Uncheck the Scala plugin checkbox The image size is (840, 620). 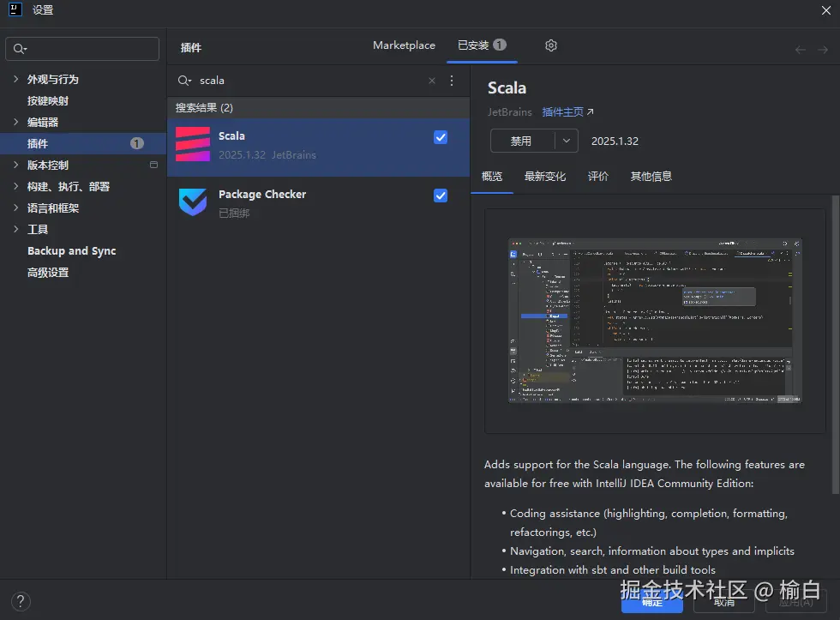pos(441,138)
